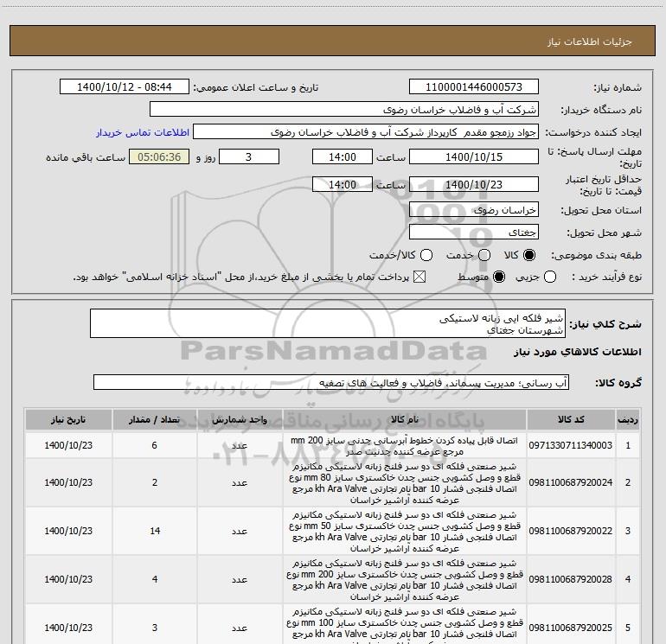Screen dimensions: 666x644
Task: Click the quantity 2 in row 2
Action: point(155,482)
